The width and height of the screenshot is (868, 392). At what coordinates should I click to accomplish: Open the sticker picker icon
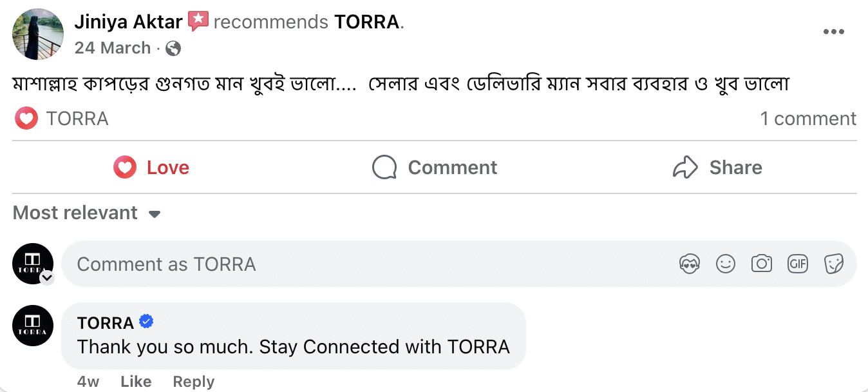(x=834, y=264)
